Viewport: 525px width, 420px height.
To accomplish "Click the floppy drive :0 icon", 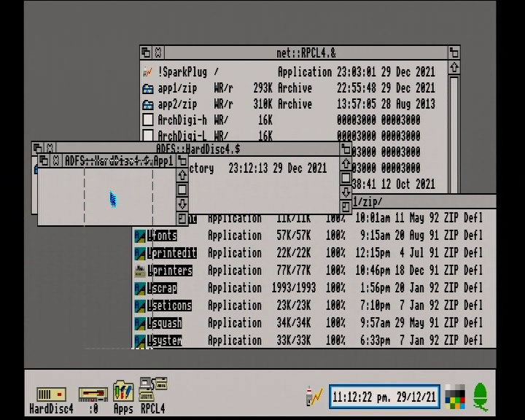I will pyautogui.click(x=93, y=394).
